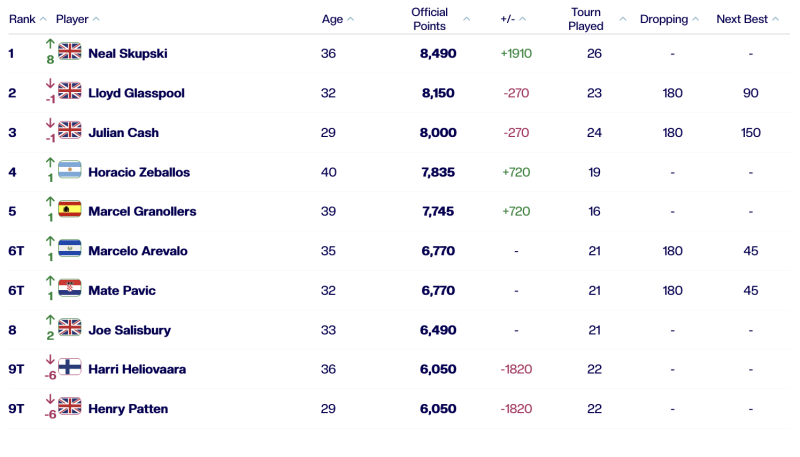Click Henry Patten's 6,050 points value
The height and width of the screenshot is (457, 800).
click(438, 408)
